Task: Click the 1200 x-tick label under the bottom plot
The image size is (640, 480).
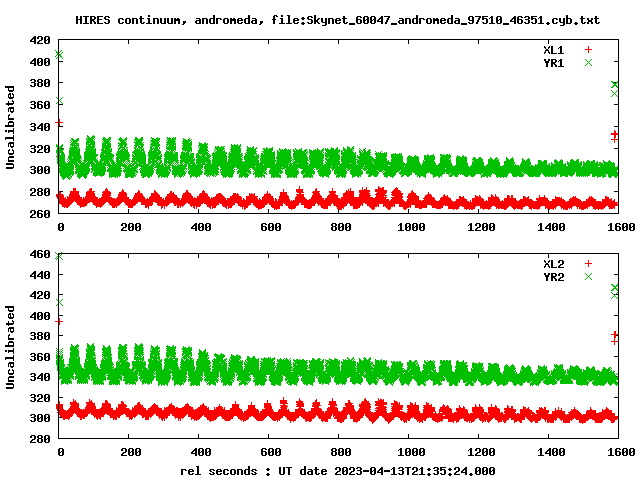Action: point(481,452)
